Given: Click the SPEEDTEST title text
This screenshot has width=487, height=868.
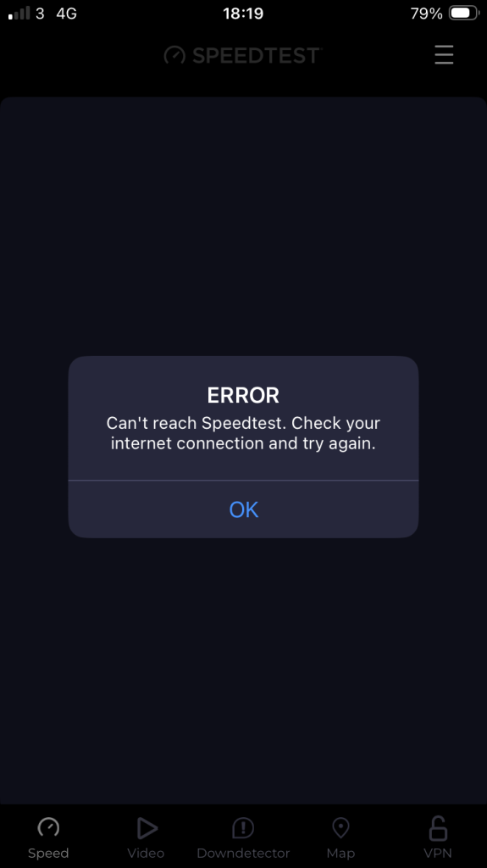Looking at the screenshot, I should (x=257, y=55).
